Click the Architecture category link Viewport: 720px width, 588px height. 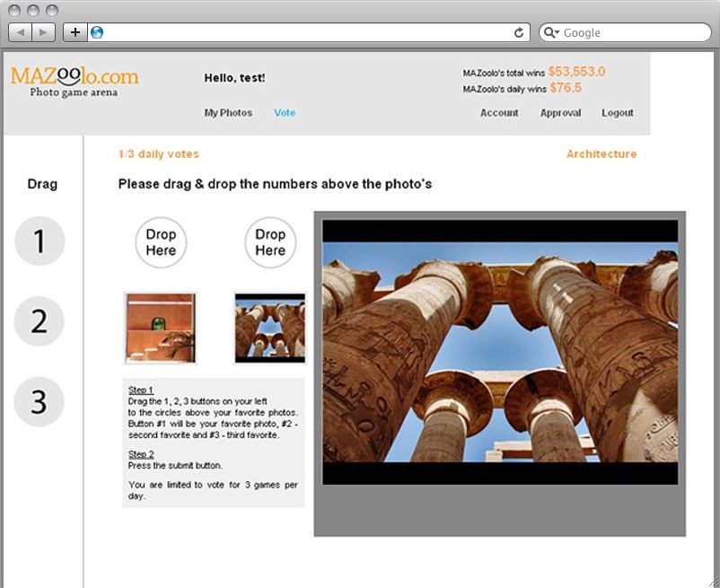(601, 154)
